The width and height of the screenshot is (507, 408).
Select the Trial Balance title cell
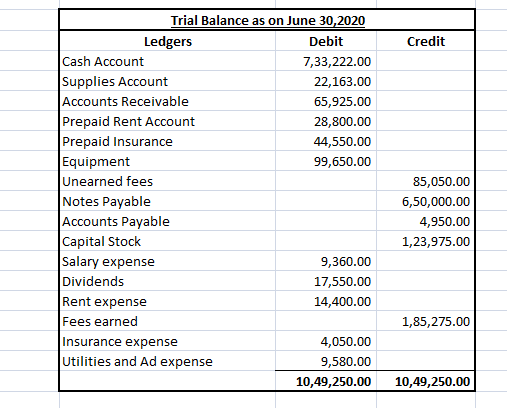click(x=267, y=20)
